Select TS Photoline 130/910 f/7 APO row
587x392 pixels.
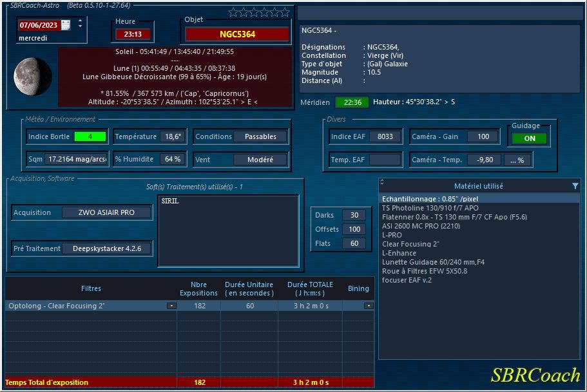(x=479, y=208)
